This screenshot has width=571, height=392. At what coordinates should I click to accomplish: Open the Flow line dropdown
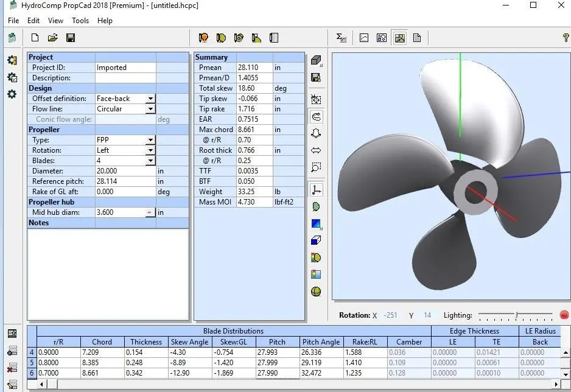[151, 109]
